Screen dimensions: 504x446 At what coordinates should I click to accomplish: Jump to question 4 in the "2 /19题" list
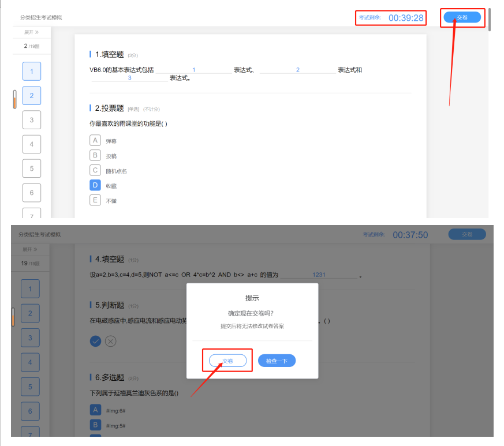32,144
